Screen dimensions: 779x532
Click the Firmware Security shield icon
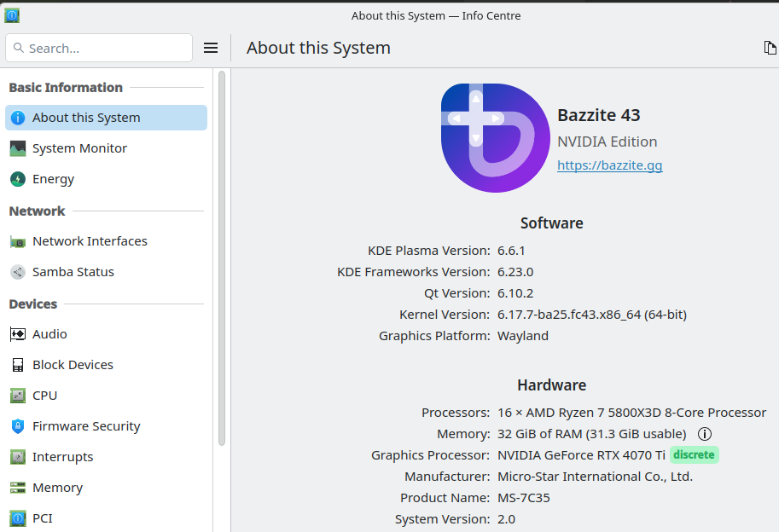point(18,426)
